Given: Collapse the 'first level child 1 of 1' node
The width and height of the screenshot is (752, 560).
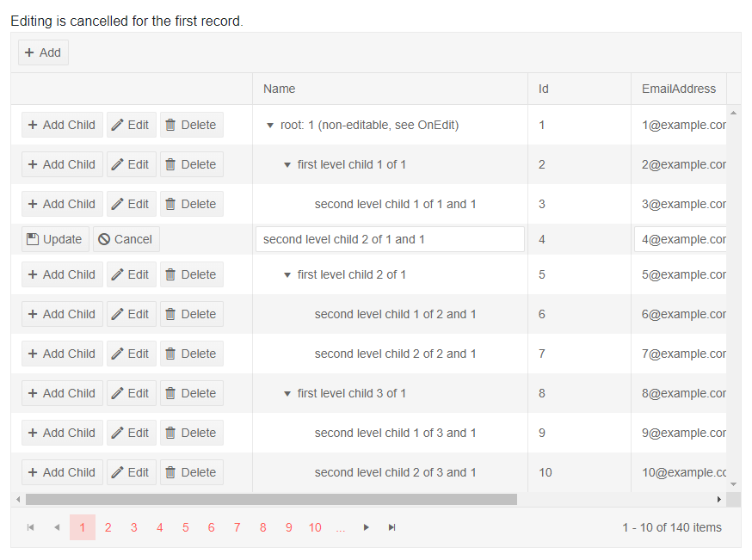Looking at the screenshot, I should click(x=287, y=165).
